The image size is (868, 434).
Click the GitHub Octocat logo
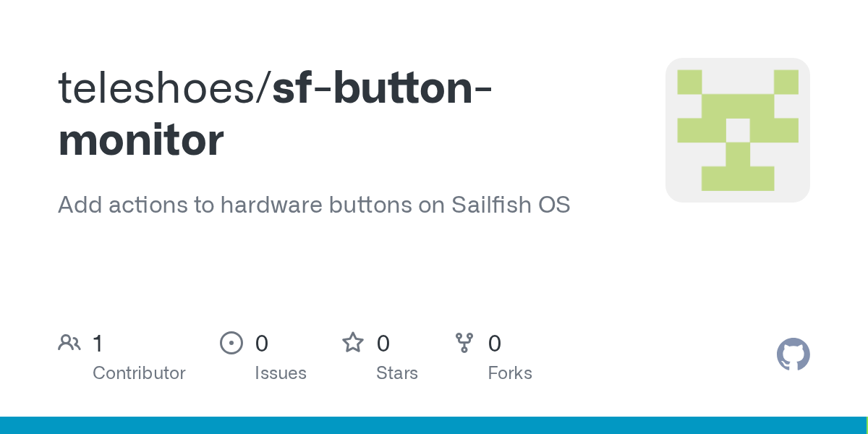click(x=793, y=354)
